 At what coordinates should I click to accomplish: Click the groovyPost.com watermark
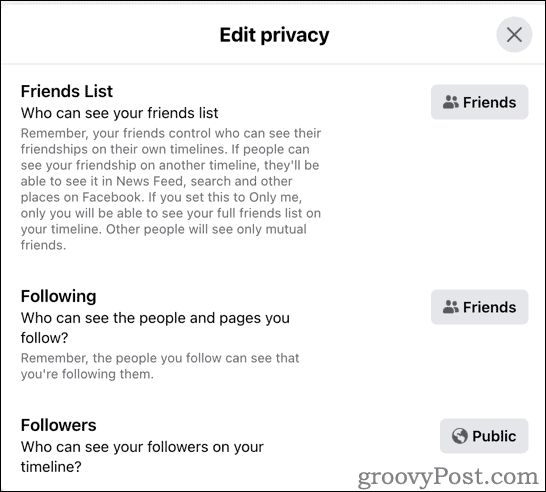(x=448, y=477)
